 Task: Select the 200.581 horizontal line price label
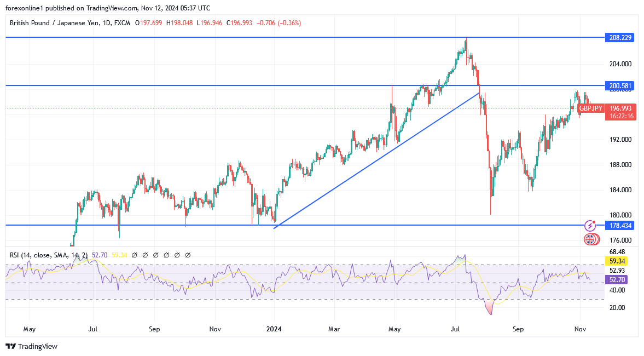619,85
